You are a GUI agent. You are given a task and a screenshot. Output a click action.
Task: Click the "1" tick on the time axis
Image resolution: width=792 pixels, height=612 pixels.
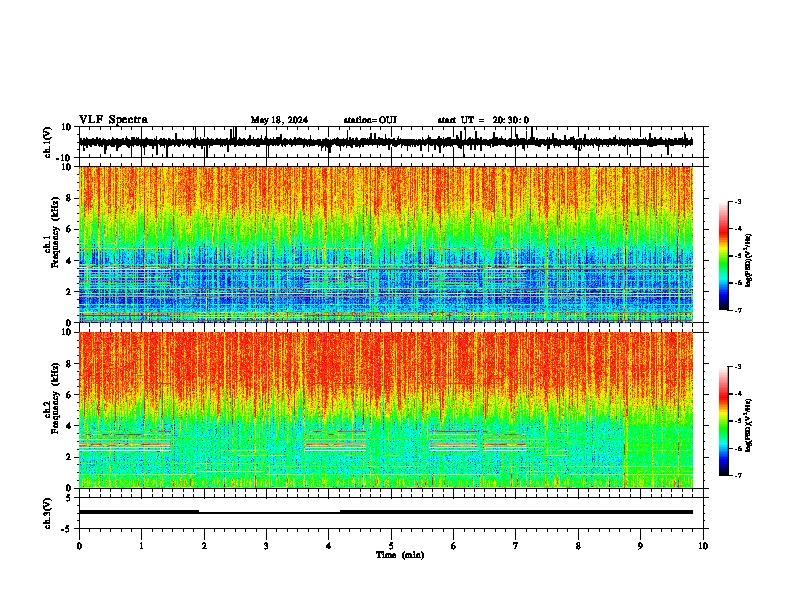[141, 546]
